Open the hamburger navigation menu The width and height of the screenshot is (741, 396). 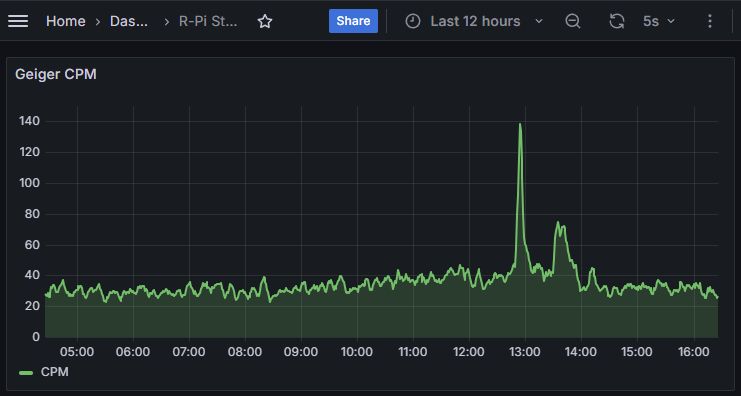(18, 21)
